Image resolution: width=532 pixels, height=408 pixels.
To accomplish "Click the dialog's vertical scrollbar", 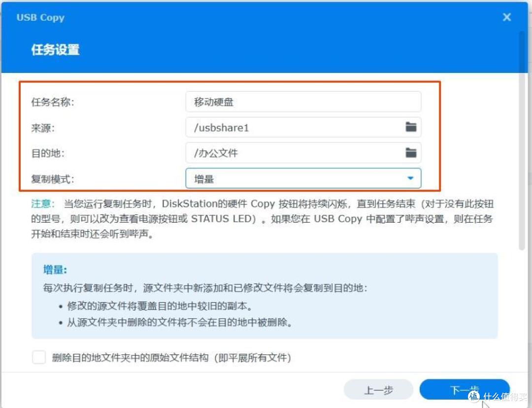I will [x=522, y=141].
